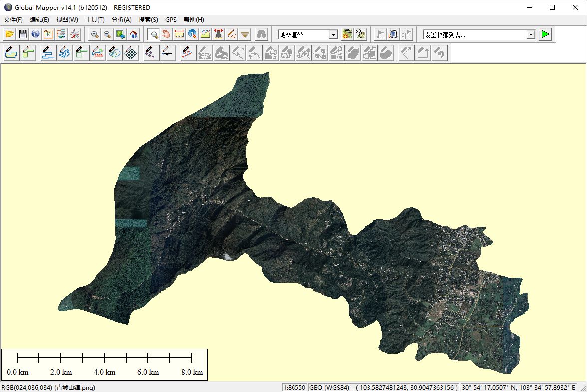Screen dimensions: 587x392
Task: Select the Create Grid digitizer tool
Action: tap(131, 53)
